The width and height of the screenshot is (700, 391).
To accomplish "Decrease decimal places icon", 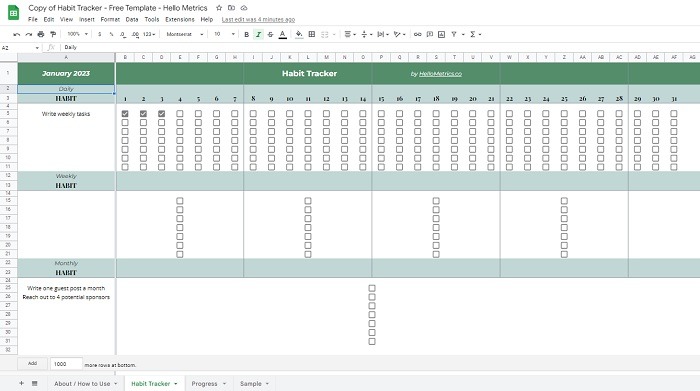I will point(123,34).
